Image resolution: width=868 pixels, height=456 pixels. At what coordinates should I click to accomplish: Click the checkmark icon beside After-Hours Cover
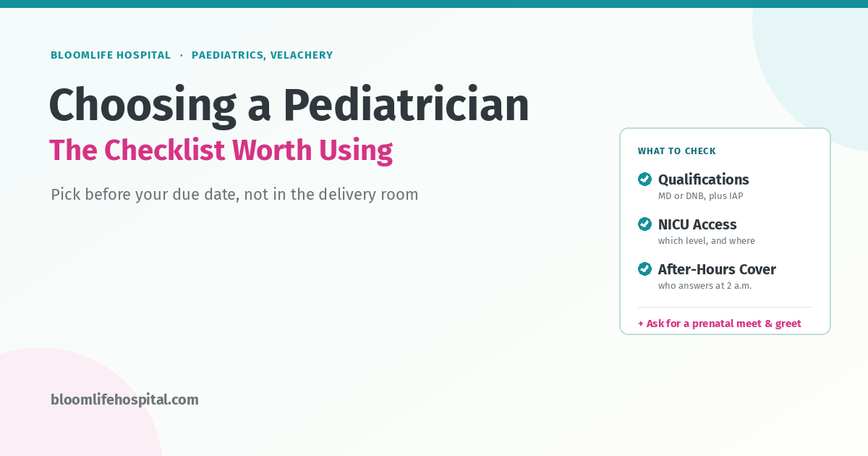point(644,269)
